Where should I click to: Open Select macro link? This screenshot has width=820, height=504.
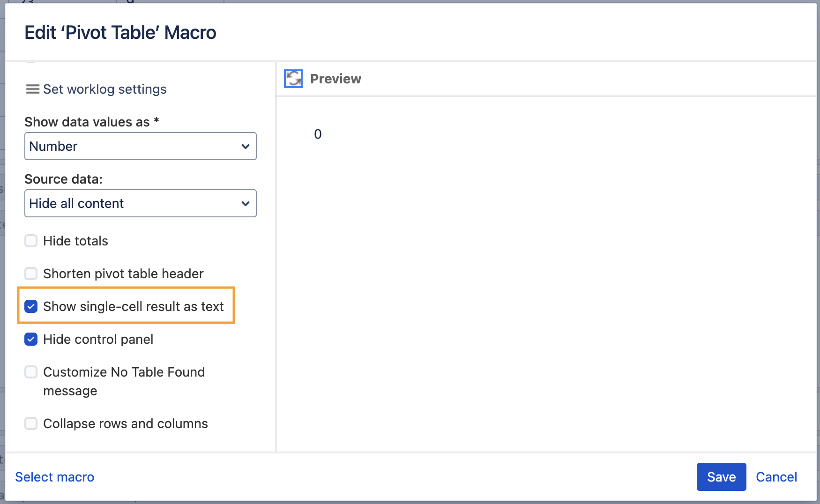[x=54, y=476]
